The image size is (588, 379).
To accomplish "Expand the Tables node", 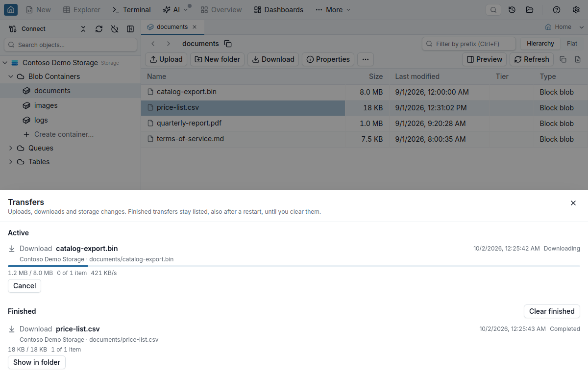I will [x=11, y=162].
